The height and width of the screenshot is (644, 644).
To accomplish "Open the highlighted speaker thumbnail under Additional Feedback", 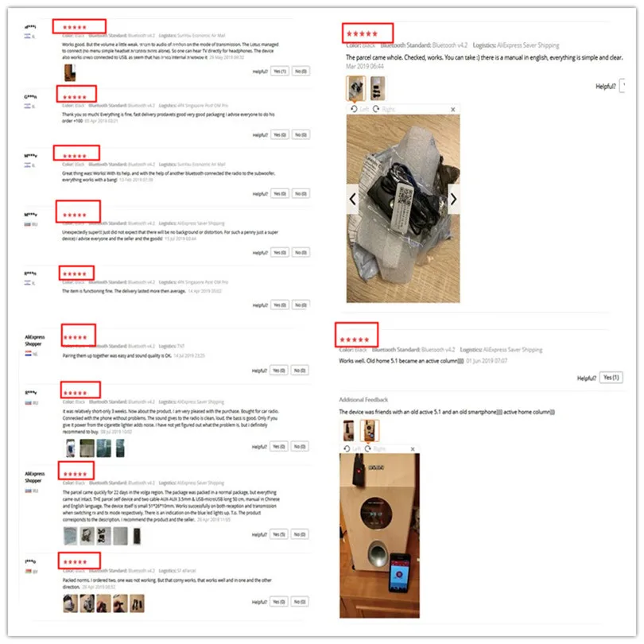I will pos(369,430).
